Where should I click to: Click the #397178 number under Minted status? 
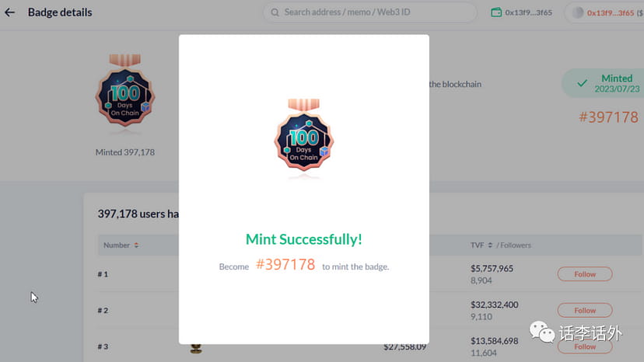coord(609,117)
